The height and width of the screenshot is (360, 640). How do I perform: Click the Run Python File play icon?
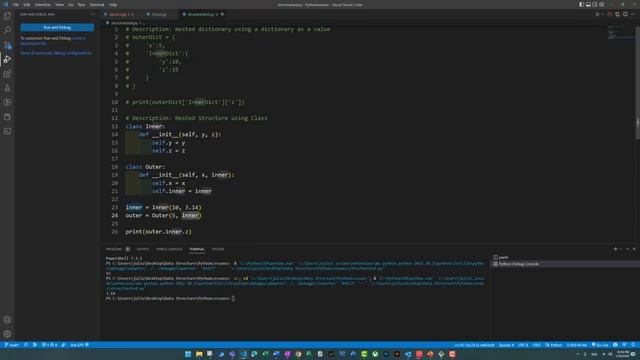(598, 14)
